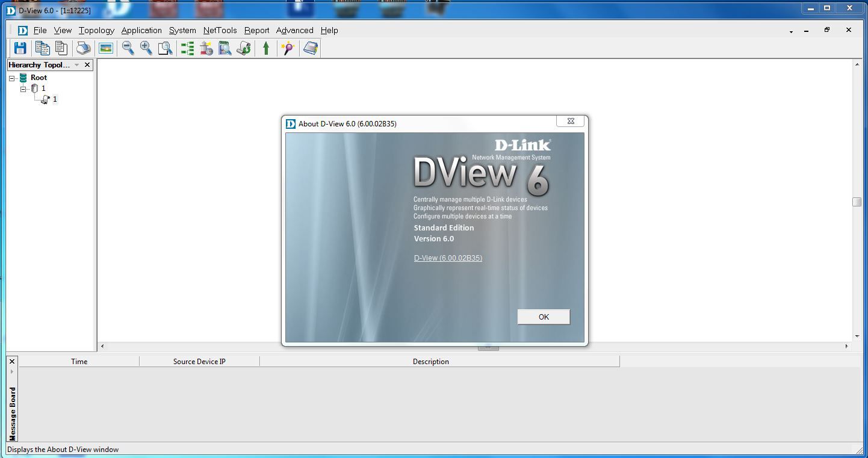Click the topology view scroll up arrow
This screenshot has height=458, width=868.
tap(857, 64)
